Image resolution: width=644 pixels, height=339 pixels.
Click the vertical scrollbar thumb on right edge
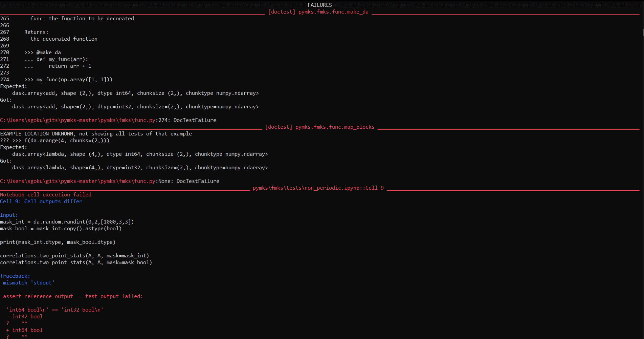643,33
